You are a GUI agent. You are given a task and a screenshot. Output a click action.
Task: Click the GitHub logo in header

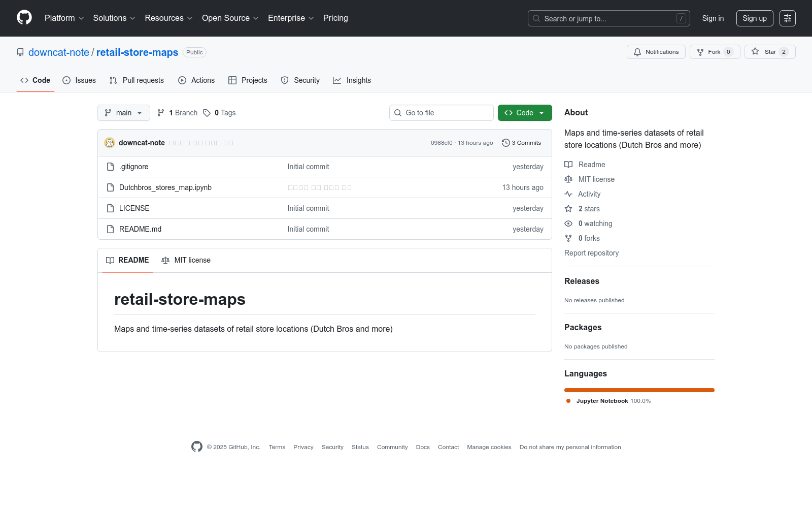[24, 18]
